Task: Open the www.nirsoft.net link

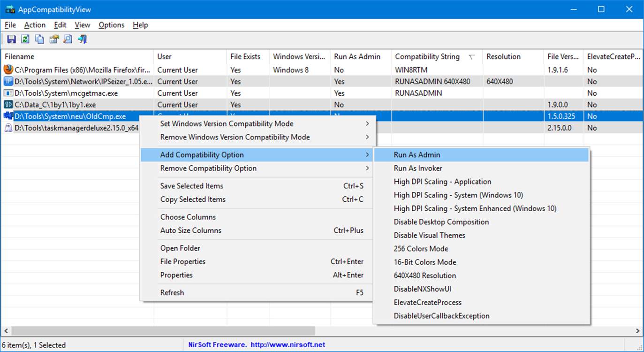Action: click(x=288, y=345)
